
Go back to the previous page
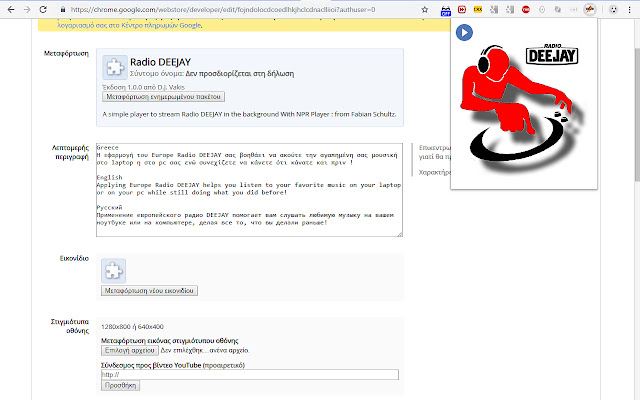[x=11, y=9]
